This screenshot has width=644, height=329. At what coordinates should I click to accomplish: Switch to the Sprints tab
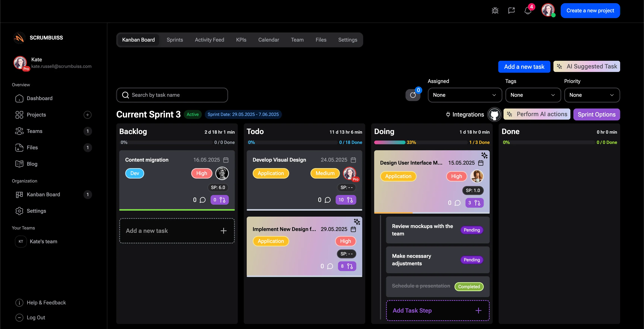click(x=175, y=40)
